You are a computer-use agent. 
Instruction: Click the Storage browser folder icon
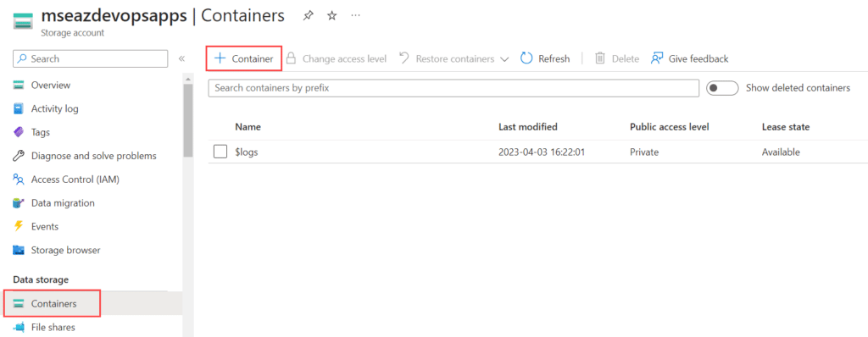click(19, 250)
